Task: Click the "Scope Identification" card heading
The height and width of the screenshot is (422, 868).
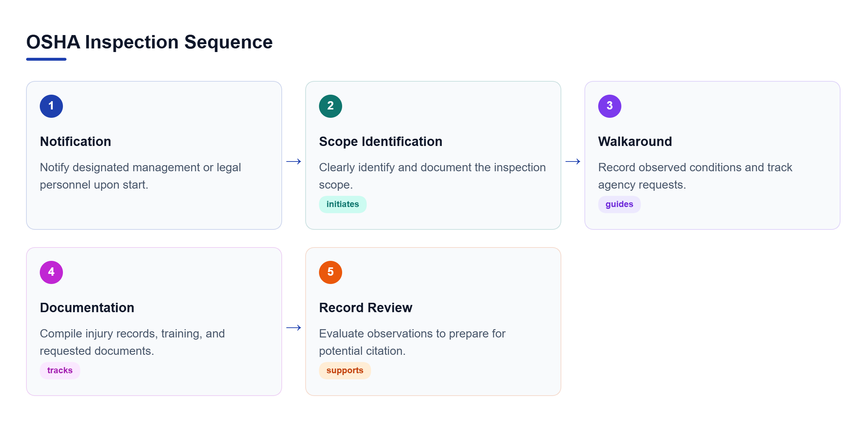Action: 380,142
